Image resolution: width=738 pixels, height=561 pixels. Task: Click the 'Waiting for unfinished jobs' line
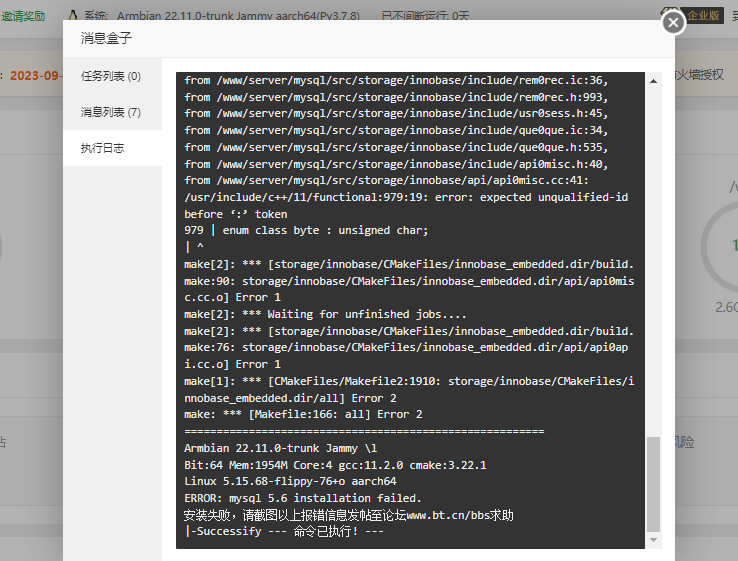click(325, 314)
